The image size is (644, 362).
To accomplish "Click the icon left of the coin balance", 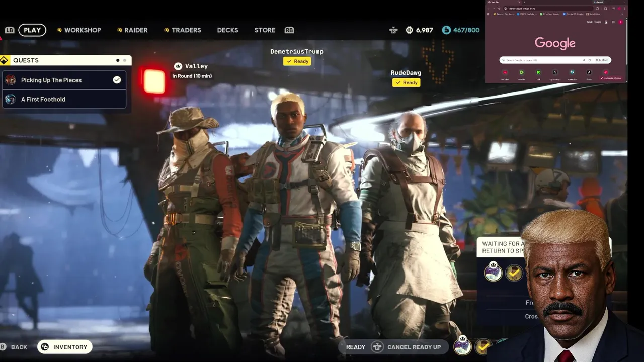I will pyautogui.click(x=393, y=30).
